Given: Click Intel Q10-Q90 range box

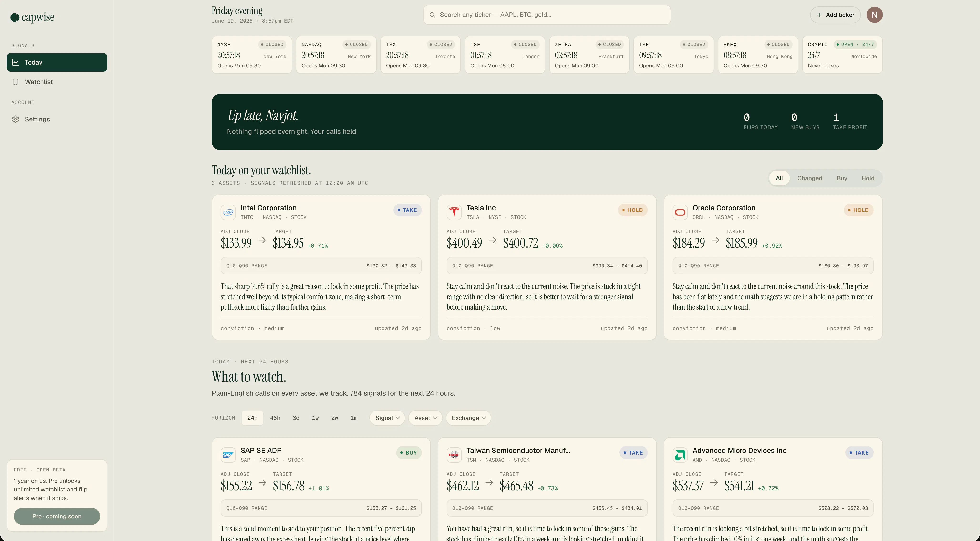Looking at the screenshot, I should [x=321, y=266].
